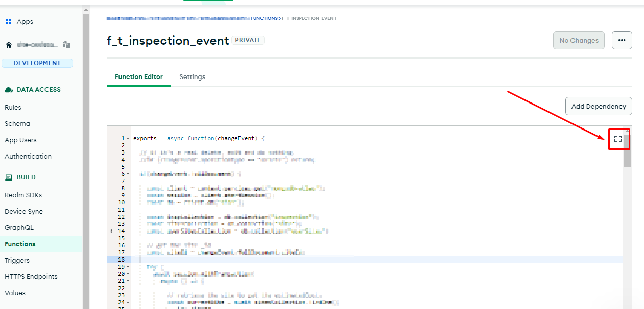Screen dimensions: 644x309
Task: Switch to the Settings tab
Action: [x=192, y=76]
